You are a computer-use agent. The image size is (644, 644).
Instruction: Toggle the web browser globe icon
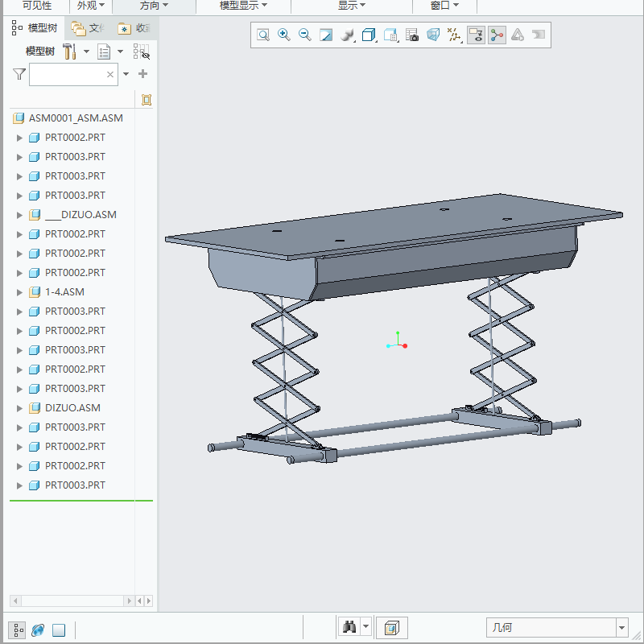click(38, 630)
